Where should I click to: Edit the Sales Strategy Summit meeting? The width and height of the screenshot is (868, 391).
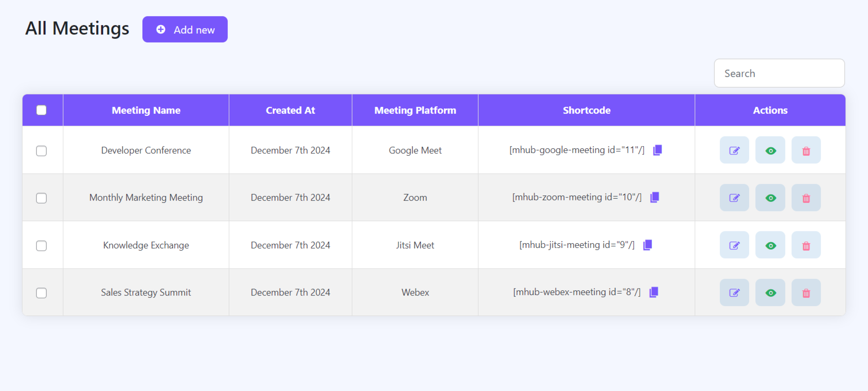pos(734,293)
